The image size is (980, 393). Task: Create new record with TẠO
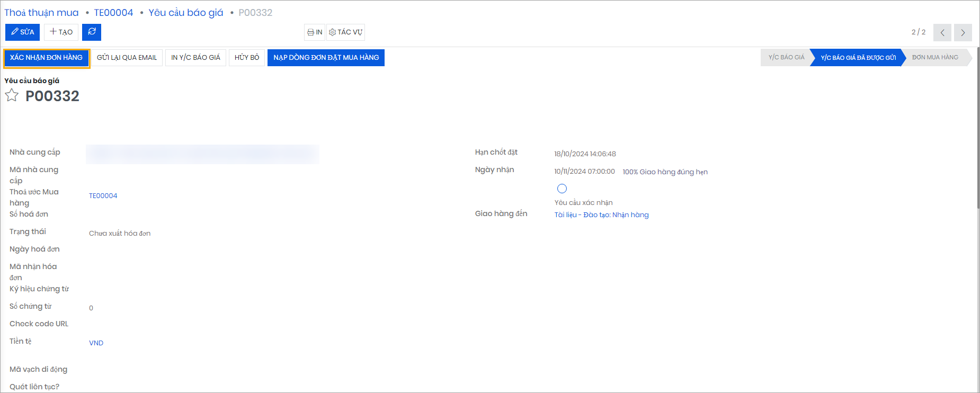pos(61,32)
